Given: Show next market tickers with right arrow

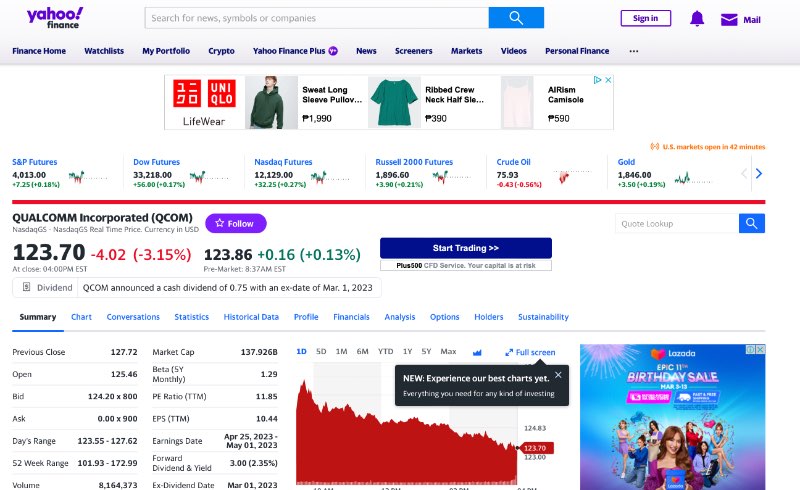Looking at the screenshot, I should pos(759,174).
